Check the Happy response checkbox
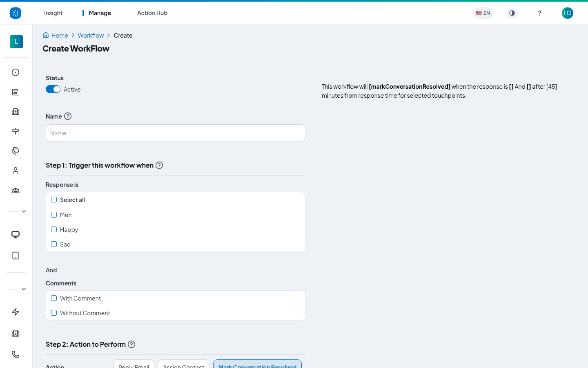This screenshot has height=368, width=588. pos(54,229)
